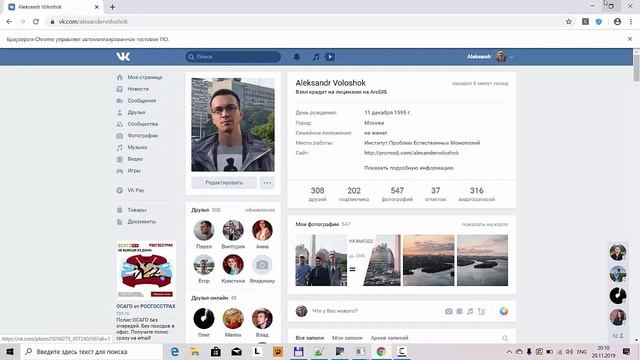Click обновления link in friends block
Viewport: 640px width, 360px height.
pyautogui.click(x=260, y=210)
